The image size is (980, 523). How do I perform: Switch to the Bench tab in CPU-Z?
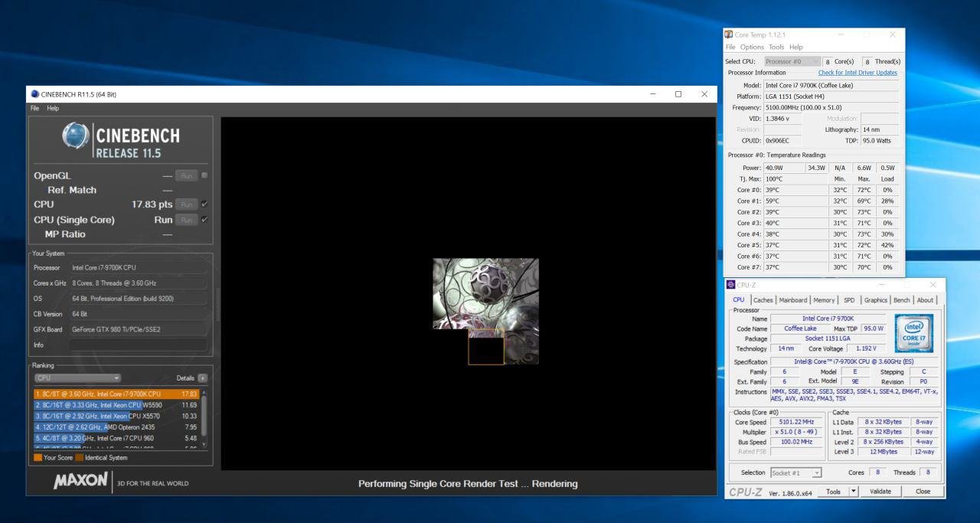point(902,300)
